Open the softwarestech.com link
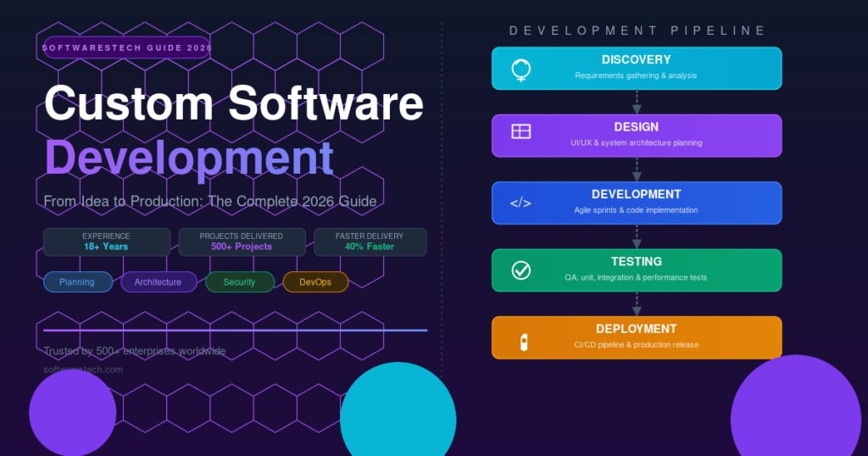This screenshot has height=456, width=868. pyautogui.click(x=83, y=370)
